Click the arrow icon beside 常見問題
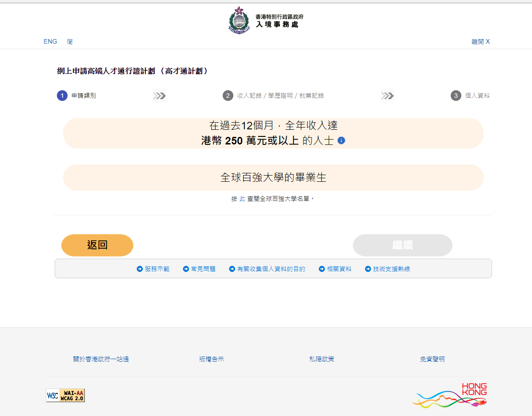This screenshot has height=416, width=532. 186,269
